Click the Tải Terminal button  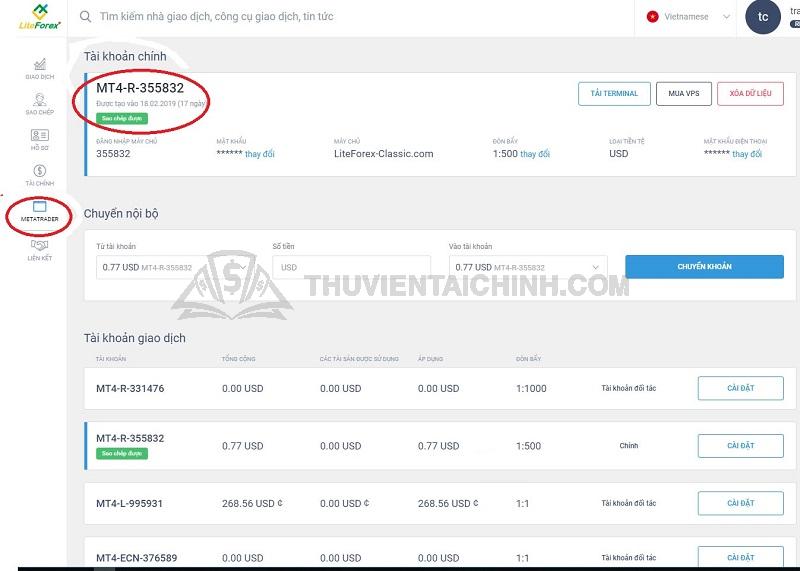coord(614,93)
